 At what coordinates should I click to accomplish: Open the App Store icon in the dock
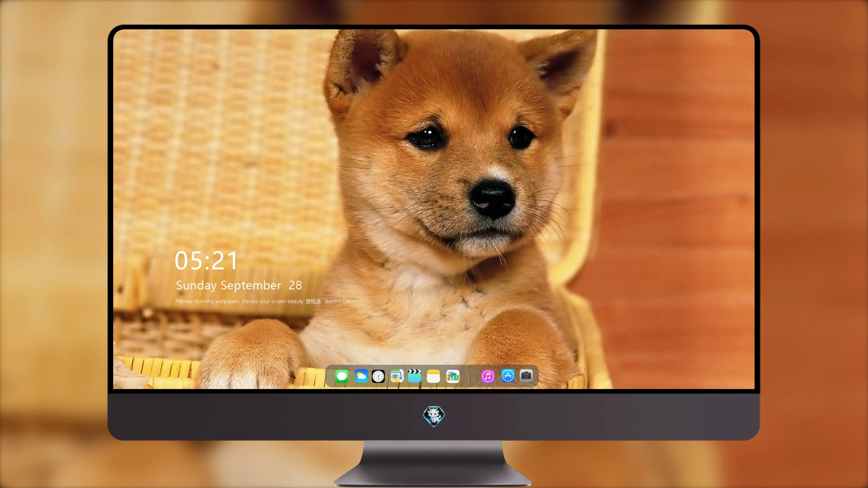[508, 376]
